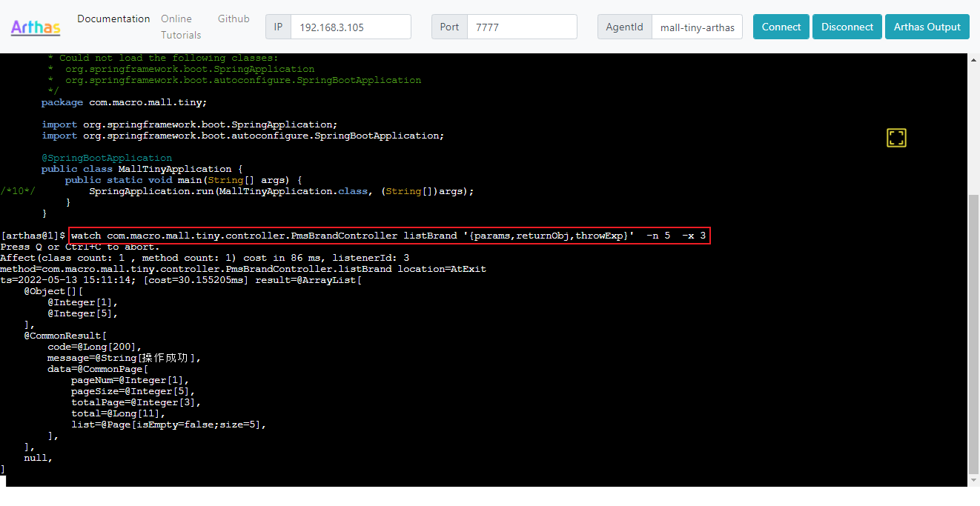Screen dimensions: 980x506
Task: Click into the Port input field
Action: click(522, 27)
